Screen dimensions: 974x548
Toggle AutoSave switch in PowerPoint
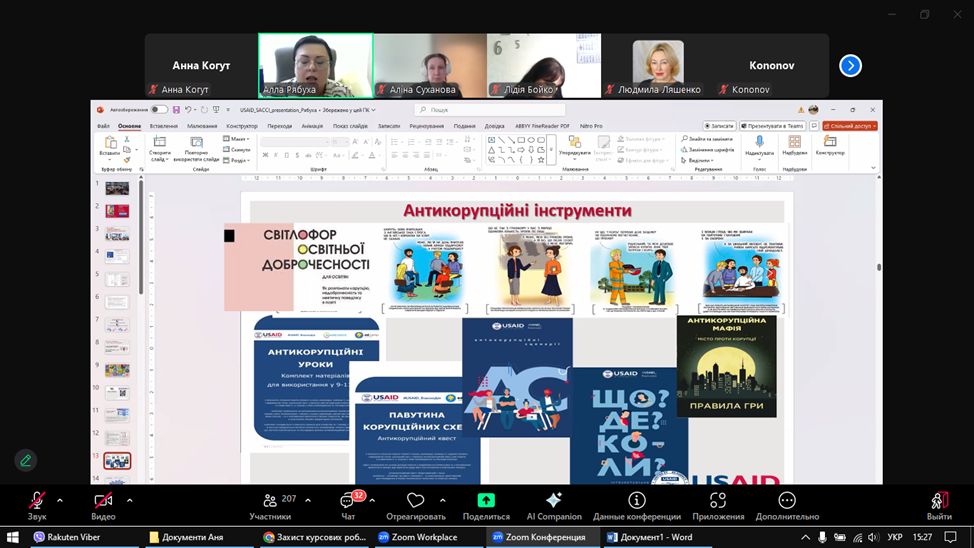pyautogui.click(x=159, y=109)
